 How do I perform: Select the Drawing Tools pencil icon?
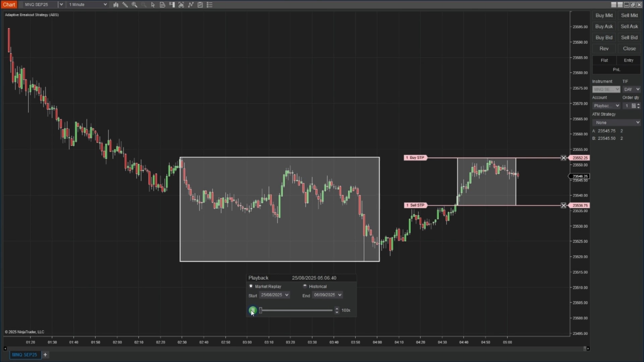125,5
